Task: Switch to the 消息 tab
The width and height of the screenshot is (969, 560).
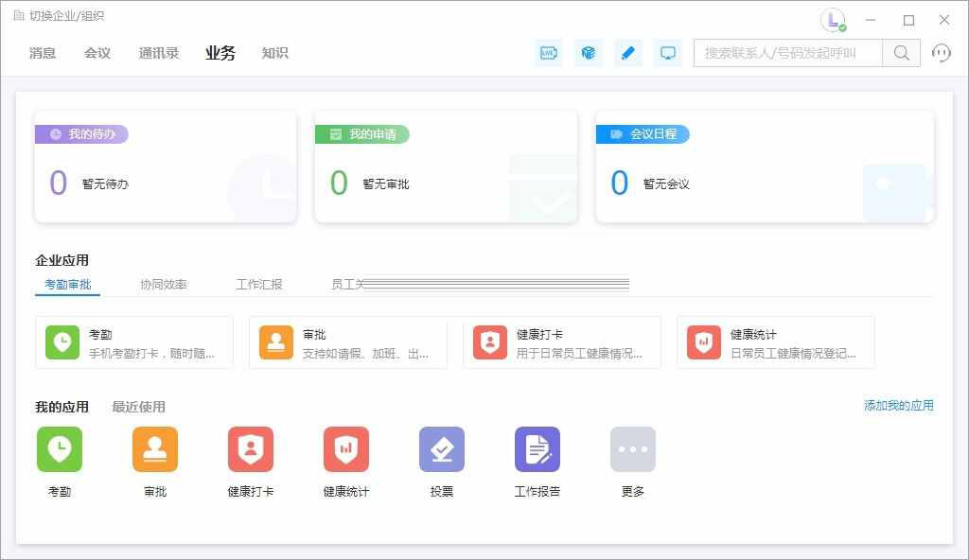Action: [x=42, y=53]
